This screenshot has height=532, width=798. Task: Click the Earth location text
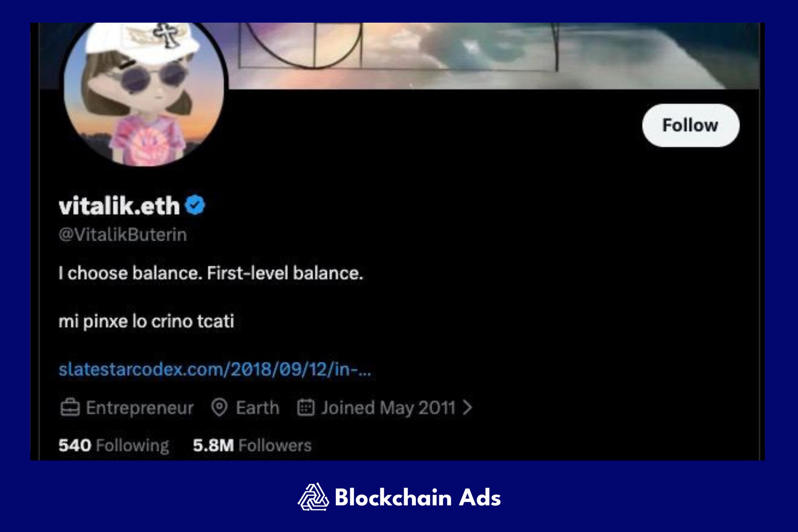point(258,408)
